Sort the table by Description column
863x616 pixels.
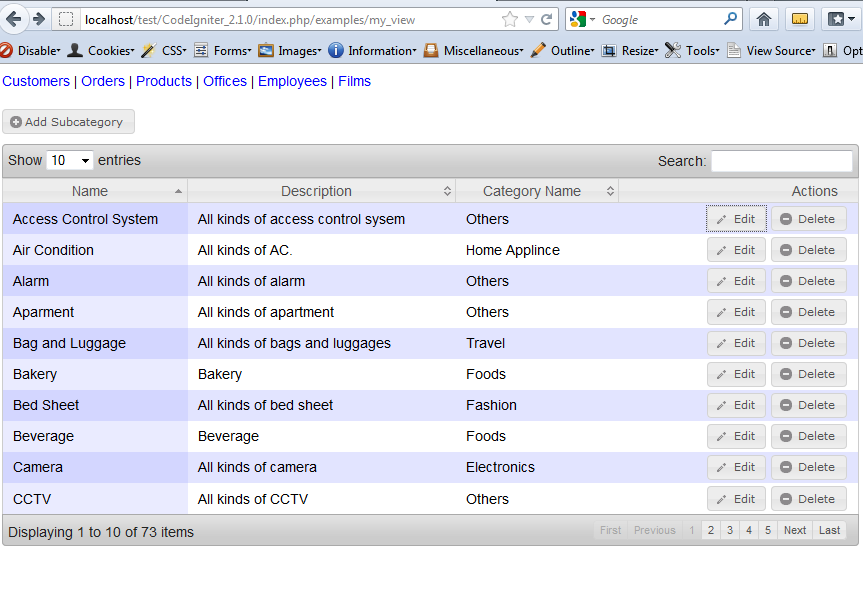[x=321, y=191]
